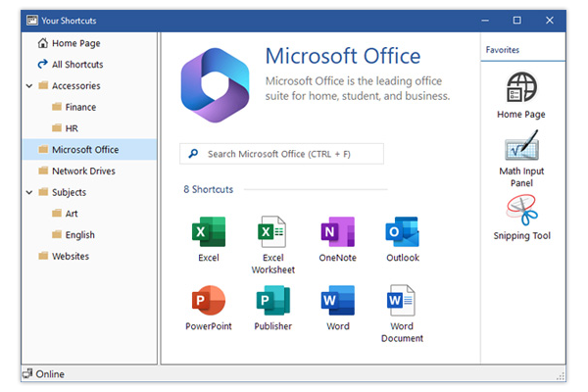Focus the Search Microsoft Office field
This screenshot has height=392, width=588.
(281, 154)
